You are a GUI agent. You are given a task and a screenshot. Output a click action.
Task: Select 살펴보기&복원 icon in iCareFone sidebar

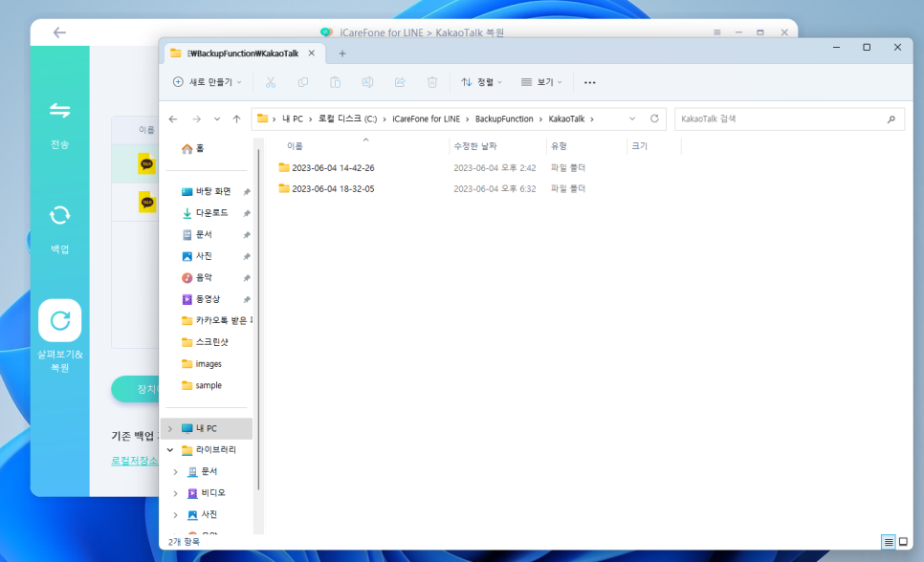point(59,320)
